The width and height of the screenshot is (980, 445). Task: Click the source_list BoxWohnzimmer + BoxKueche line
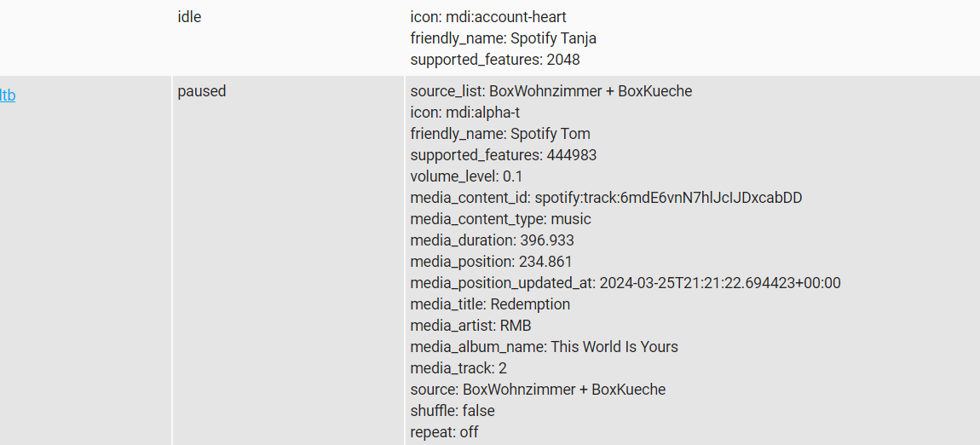(551, 91)
